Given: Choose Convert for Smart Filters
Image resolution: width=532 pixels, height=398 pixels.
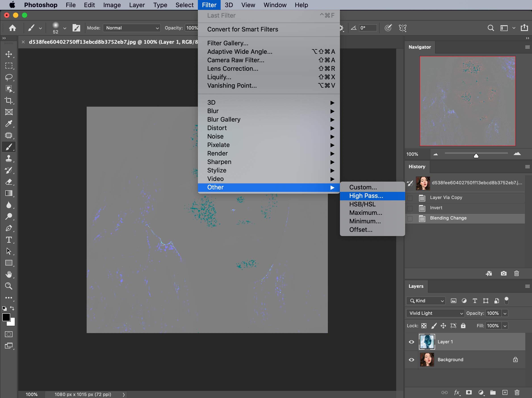Looking at the screenshot, I should (269, 29).
